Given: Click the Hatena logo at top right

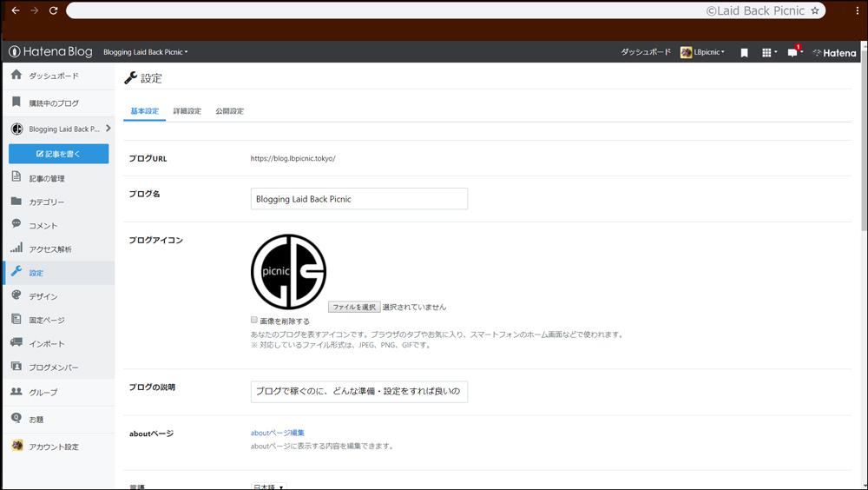Looking at the screenshot, I should (x=834, y=53).
